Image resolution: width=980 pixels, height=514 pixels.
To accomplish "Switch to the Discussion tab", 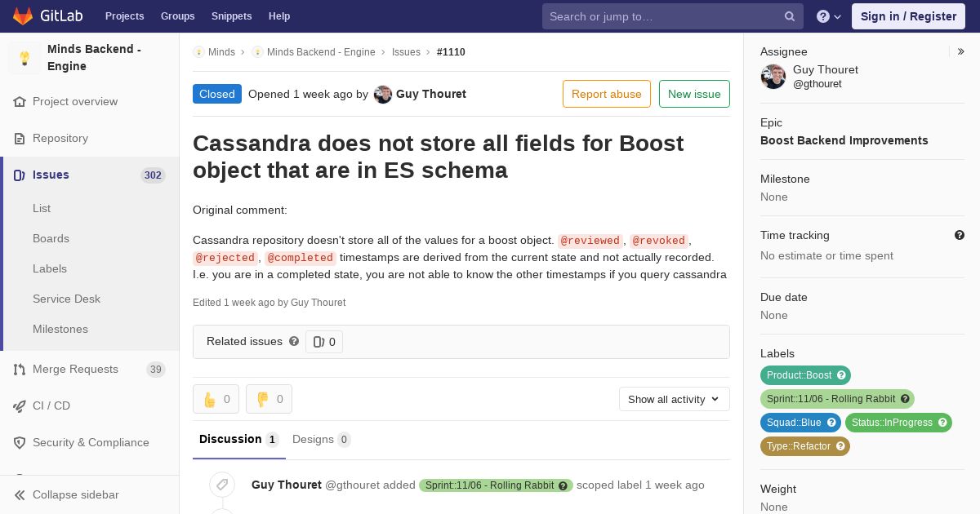I will [239, 439].
